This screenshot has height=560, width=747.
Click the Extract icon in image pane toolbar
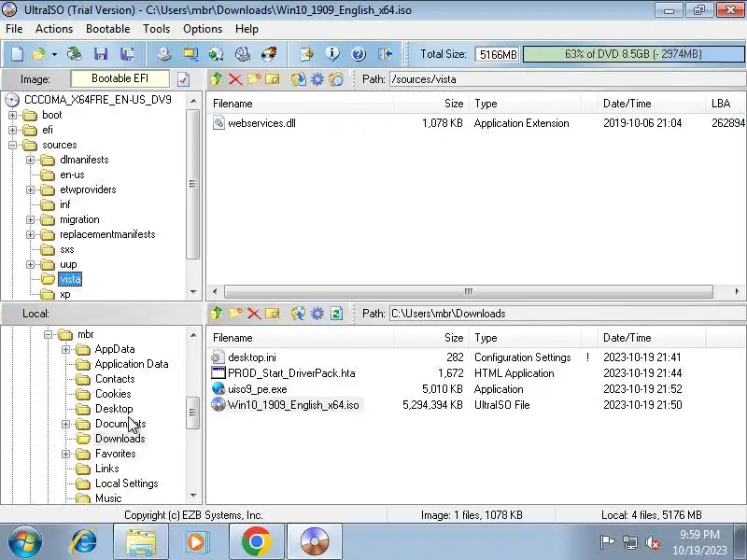click(299, 79)
